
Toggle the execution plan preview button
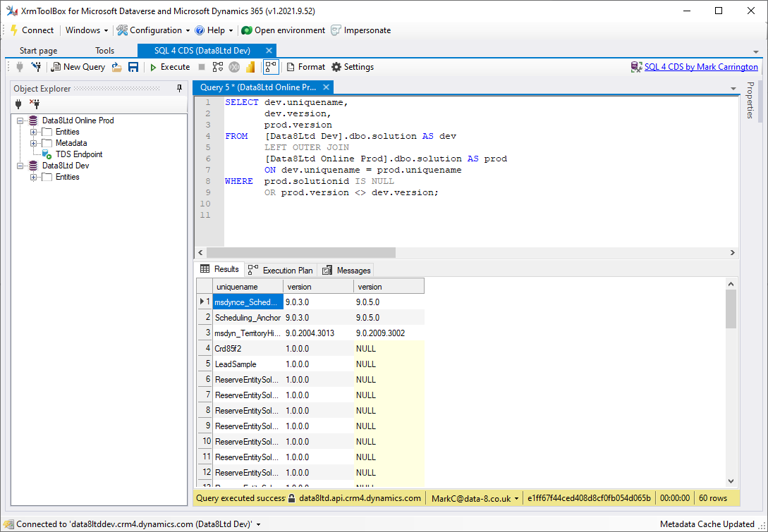(270, 67)
